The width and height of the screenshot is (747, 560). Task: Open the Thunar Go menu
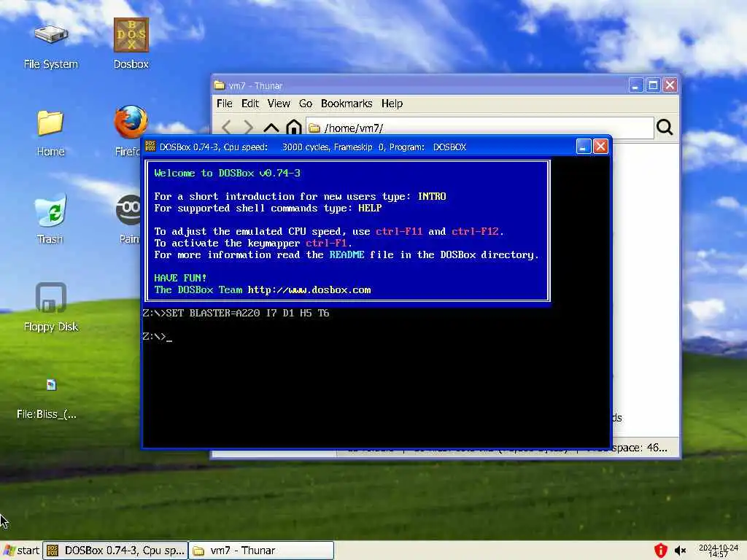(306, 104)
